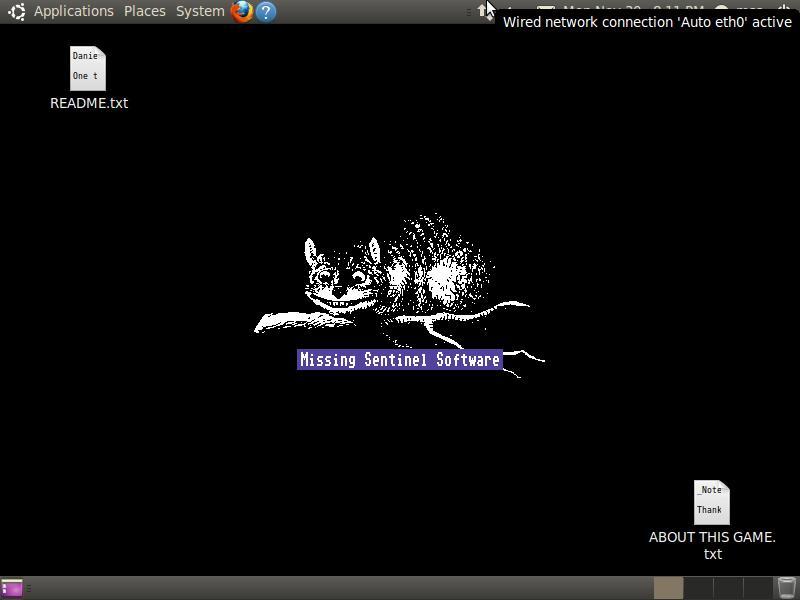Switch to the third workspace
This screenshot has width=800, height=600.
[x=728, y=588]
